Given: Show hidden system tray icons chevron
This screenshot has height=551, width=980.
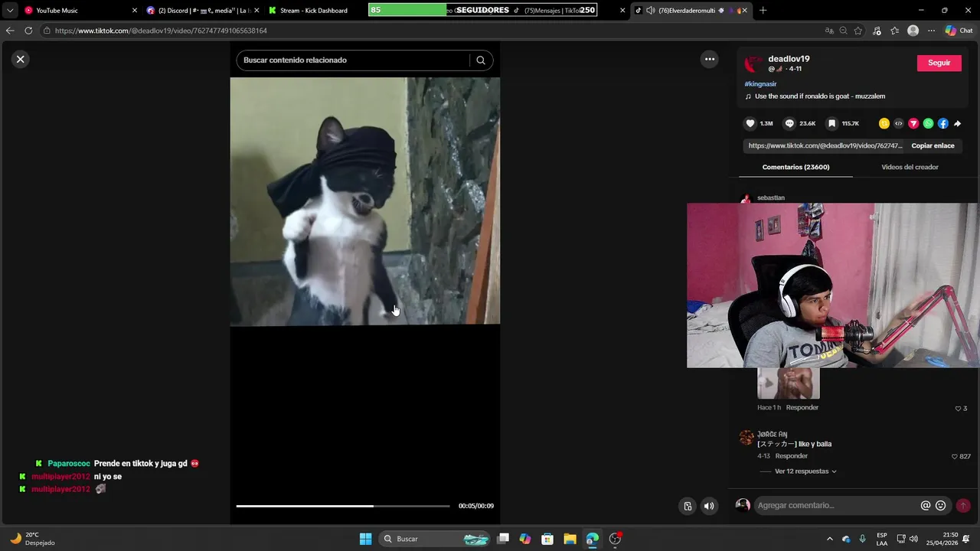Looking at the screenshot, I should pos(829,539).
